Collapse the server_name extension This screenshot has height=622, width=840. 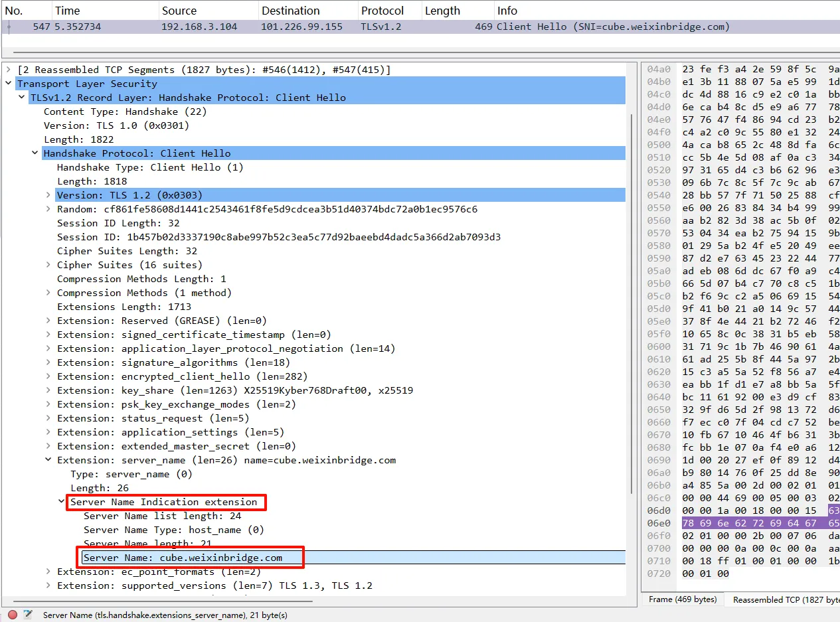coord(48,460)
